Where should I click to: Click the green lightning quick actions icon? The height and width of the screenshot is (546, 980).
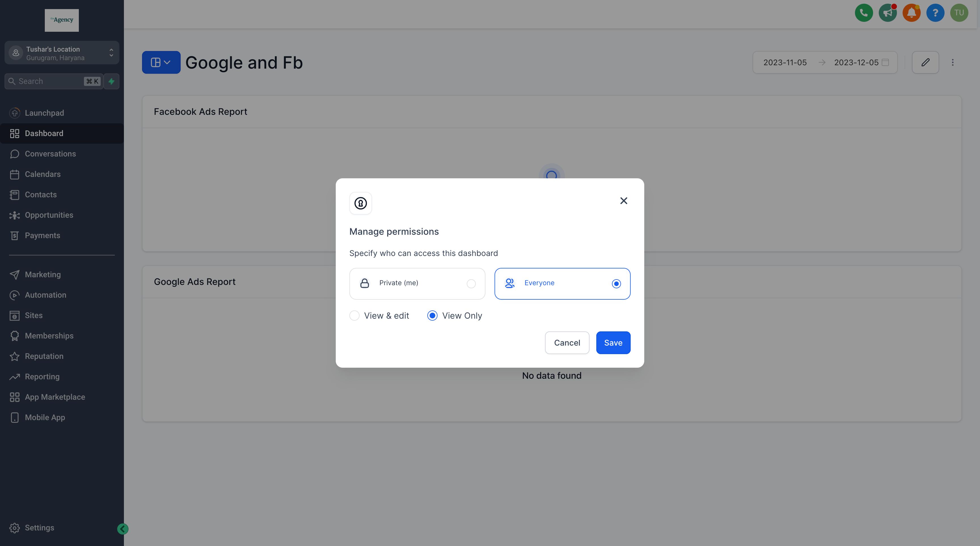(111, 81)
